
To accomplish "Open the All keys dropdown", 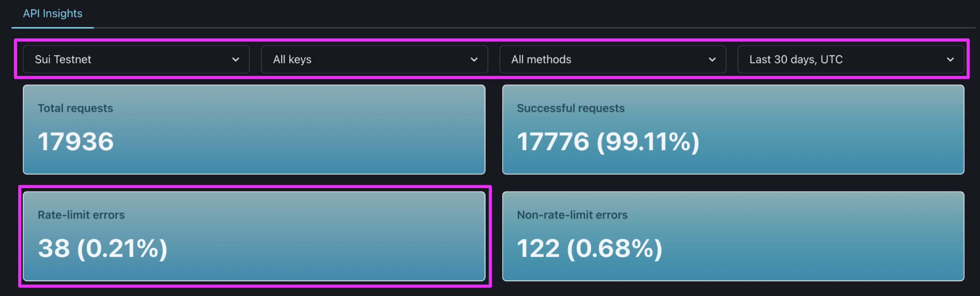I will (x=374, y=59).
